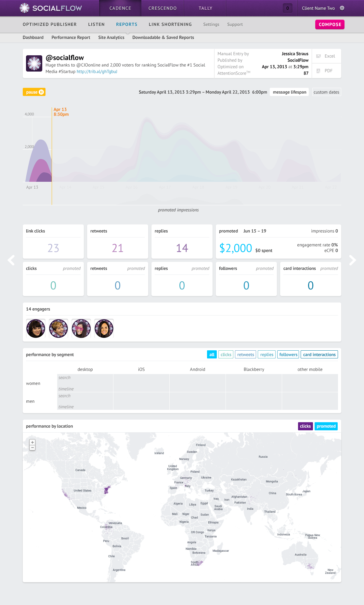Viewport: 364px width, 605px height.
Task: Click the other mobile column header
Action: pos(310,369)
